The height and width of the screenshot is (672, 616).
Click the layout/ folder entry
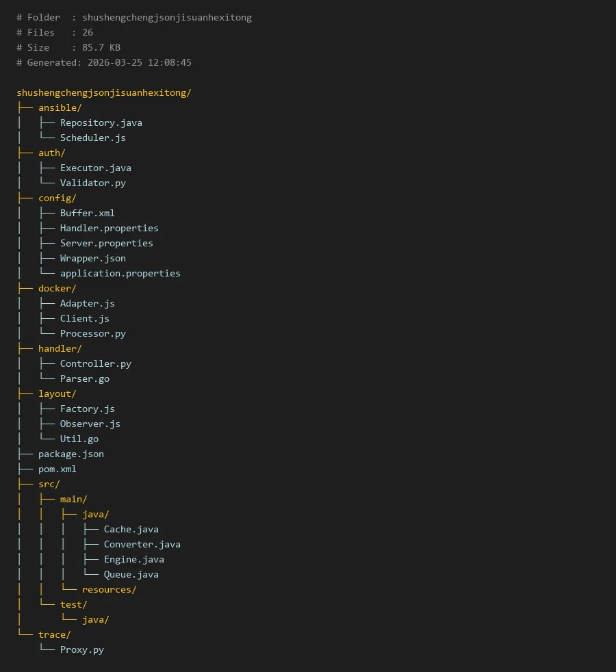[57, 393]
